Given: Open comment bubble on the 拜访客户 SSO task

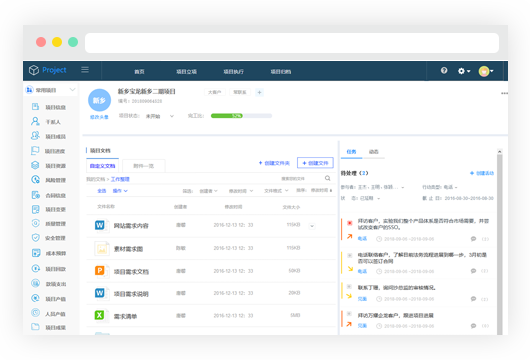Looking at the screenshot, I should pyautogui.click(x=473, y=239).
